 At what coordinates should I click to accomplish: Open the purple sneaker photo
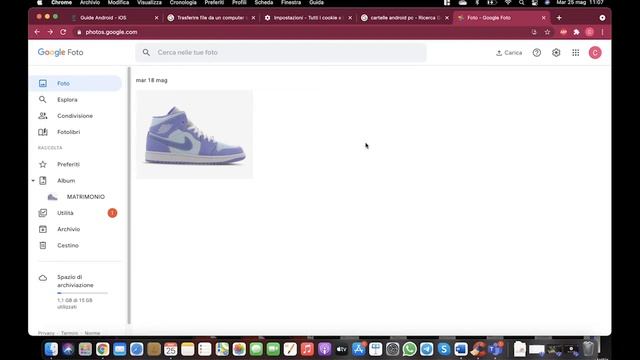(x=194, y=134)
